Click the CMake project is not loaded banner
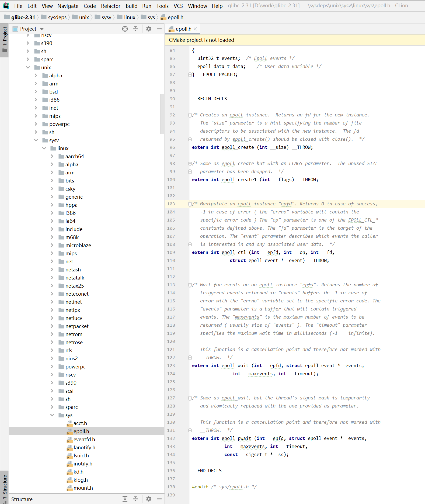 [x=295, y=40]
